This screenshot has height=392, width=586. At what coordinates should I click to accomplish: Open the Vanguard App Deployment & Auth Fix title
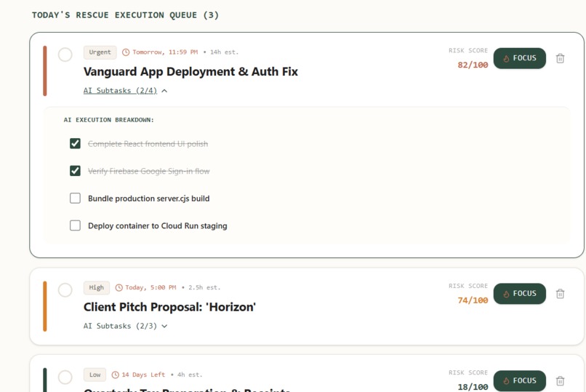point(190,72)
